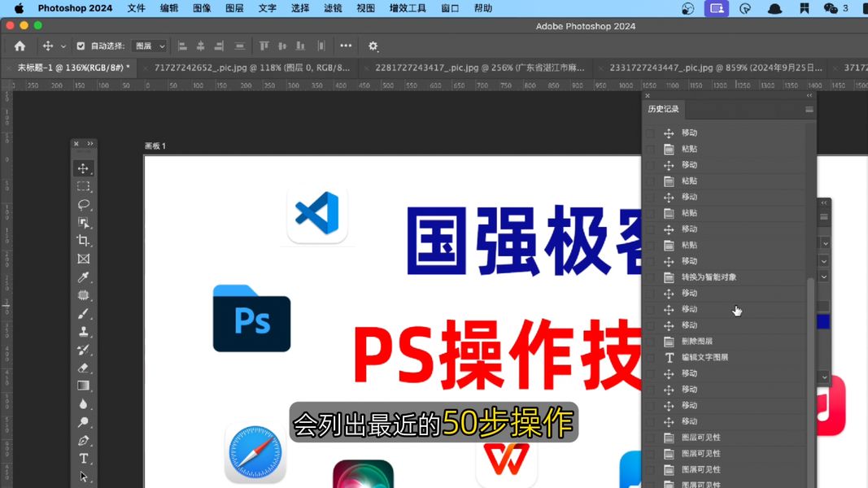Open the options bar gear settings
This screenshot has height=488, width=868.
tap(373, 46)
